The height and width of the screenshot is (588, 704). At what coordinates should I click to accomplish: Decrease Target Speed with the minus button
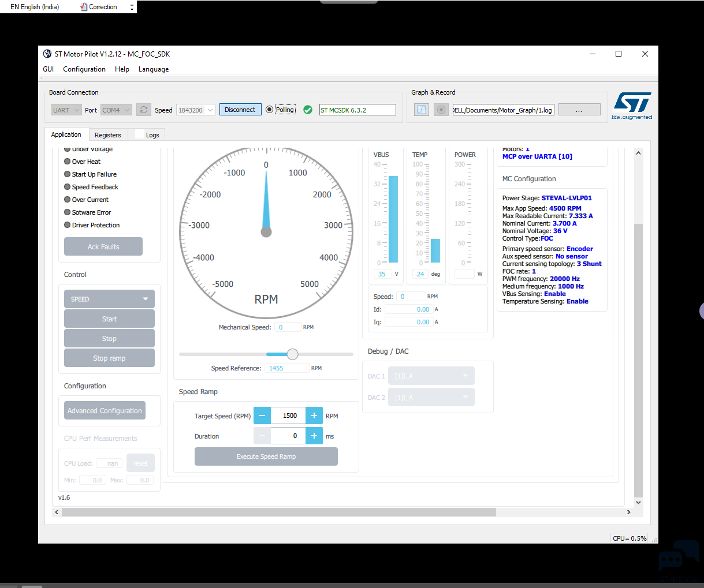[262, 415]
